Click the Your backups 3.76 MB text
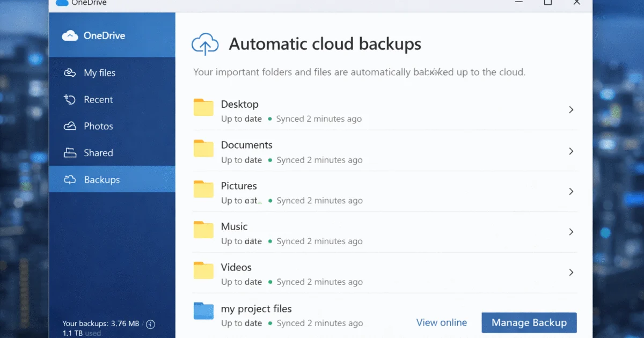This screenshot has width=644, height=338. coord(101,324)
